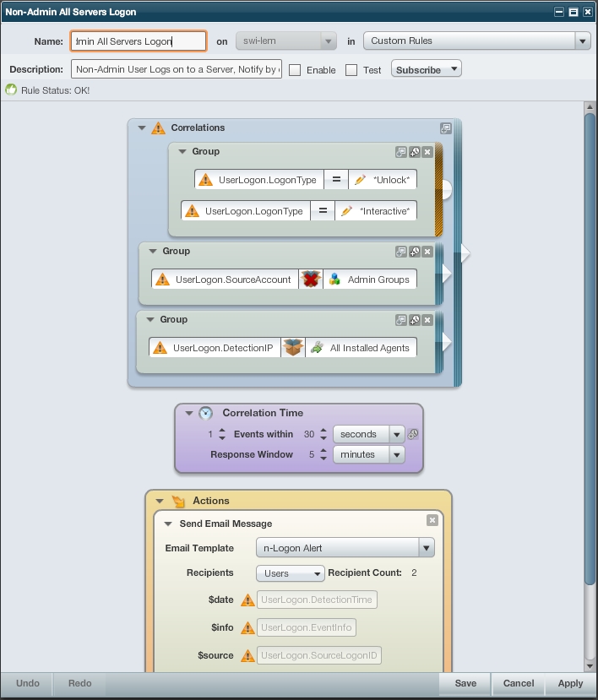
Task: Click the warning icon next to $source
Action: [247, 656]
